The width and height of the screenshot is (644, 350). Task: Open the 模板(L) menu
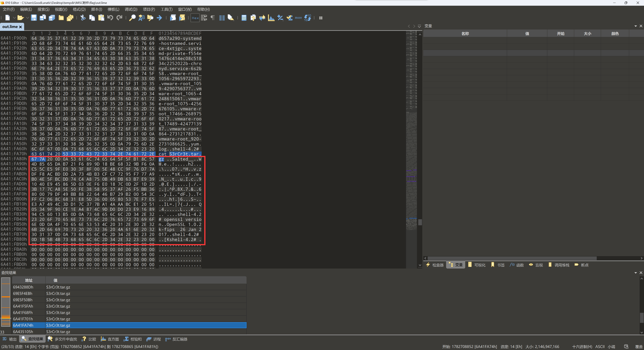click(x=113, y=9)
